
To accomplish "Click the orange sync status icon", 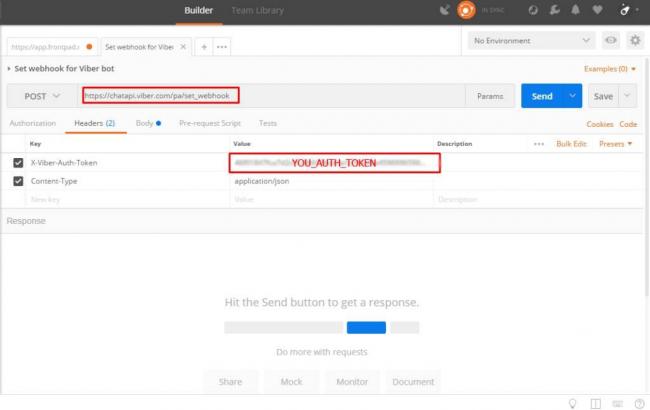I will pyautogui.click(x=466, y=10).
